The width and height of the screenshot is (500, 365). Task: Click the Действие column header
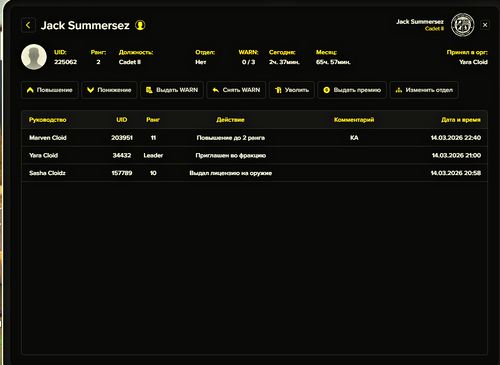[230, 120]
